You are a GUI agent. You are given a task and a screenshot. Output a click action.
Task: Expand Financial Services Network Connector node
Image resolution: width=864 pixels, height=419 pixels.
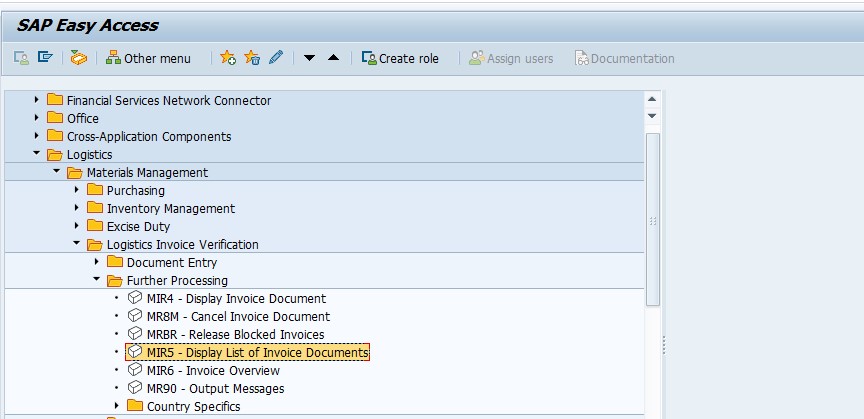coord(36,100)
